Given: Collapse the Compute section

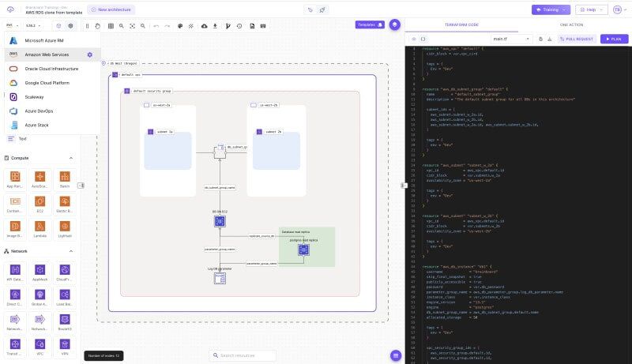Looking at the screenshot, I should (x=71, y=158).
